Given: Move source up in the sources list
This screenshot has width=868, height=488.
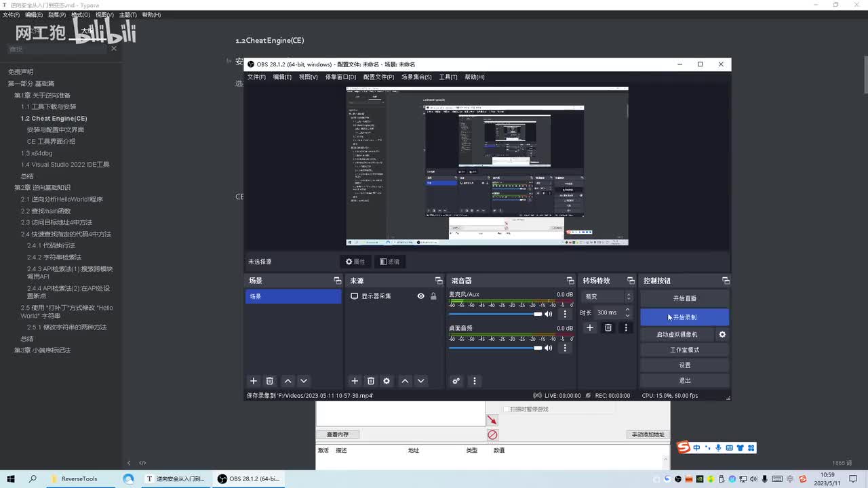Looking at the screenshot, I should point(405,381).
